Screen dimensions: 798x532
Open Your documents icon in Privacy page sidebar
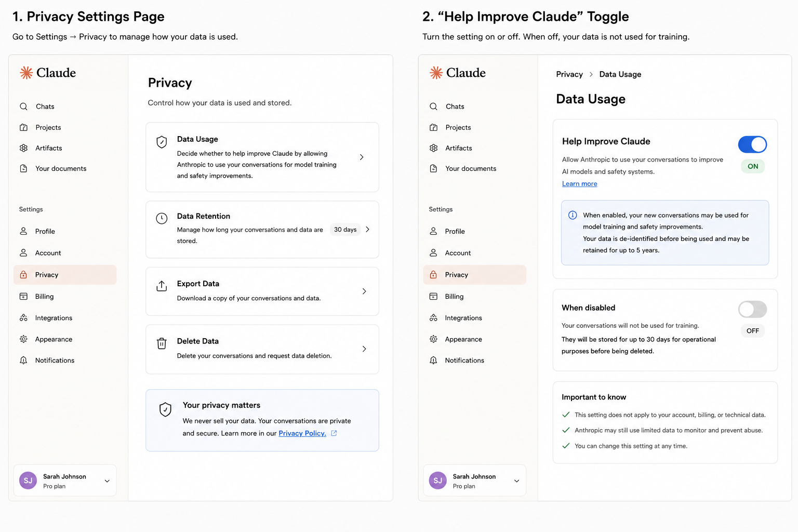tap(23, 168)
